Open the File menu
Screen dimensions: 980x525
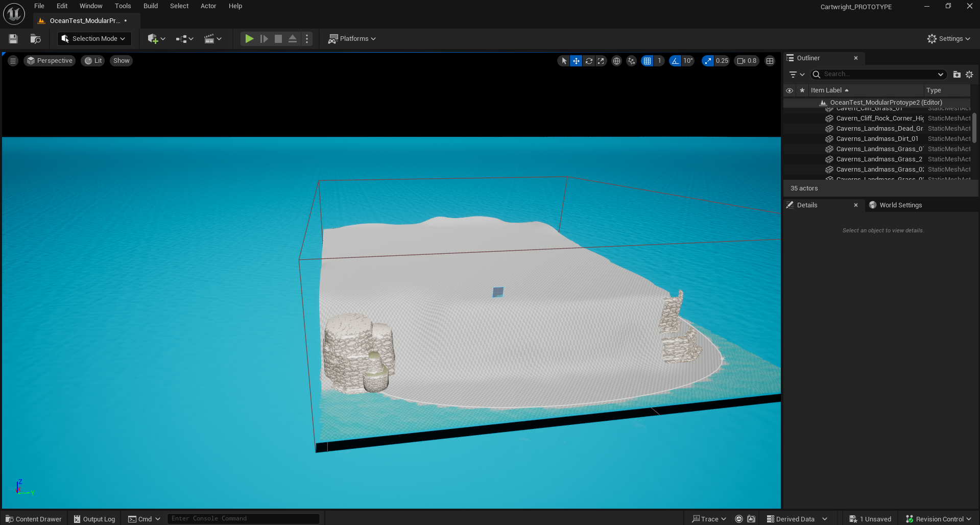39,6
